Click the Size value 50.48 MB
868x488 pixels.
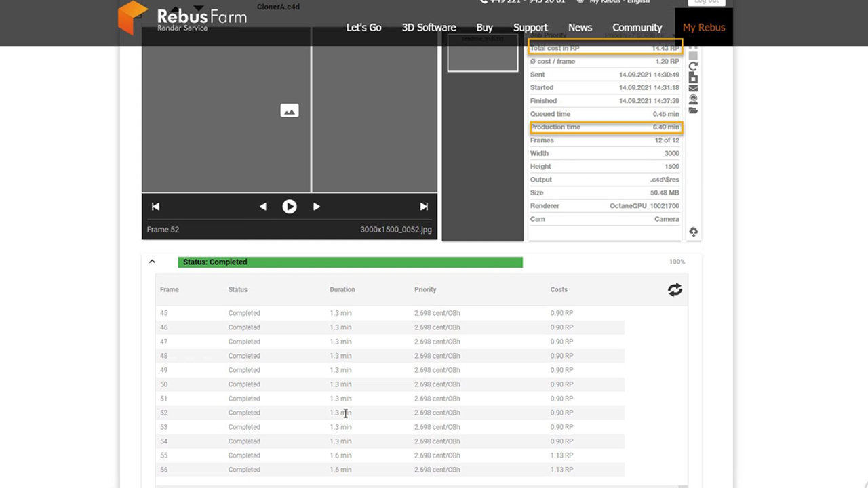(665, 193)
